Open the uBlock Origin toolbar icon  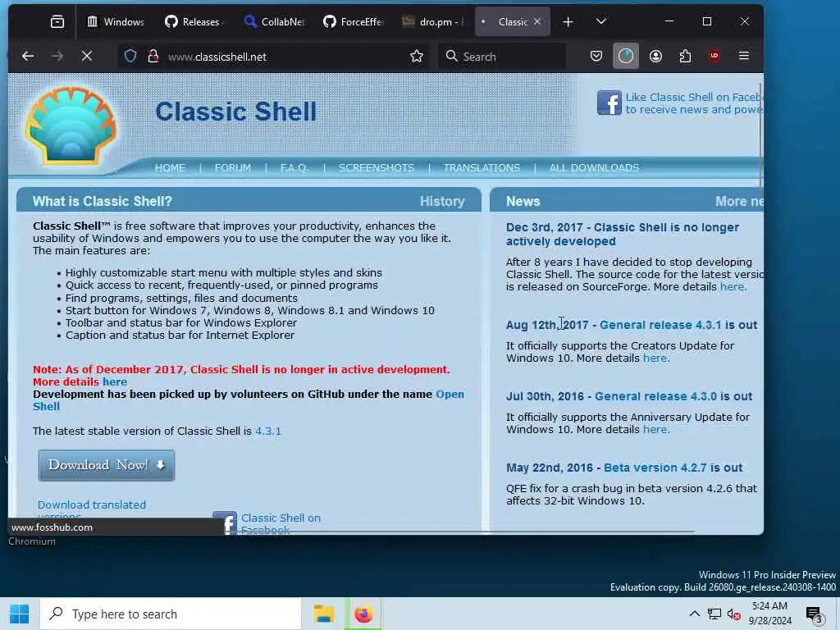714,57
